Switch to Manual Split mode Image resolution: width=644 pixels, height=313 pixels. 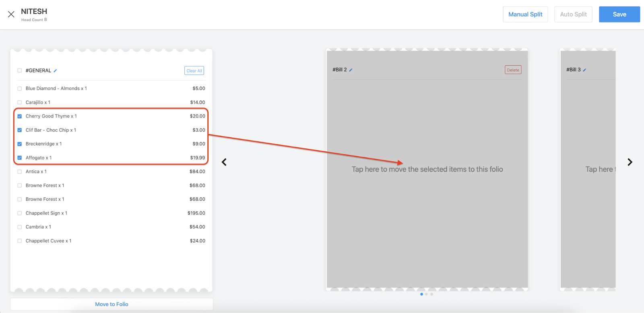(525, 15)
